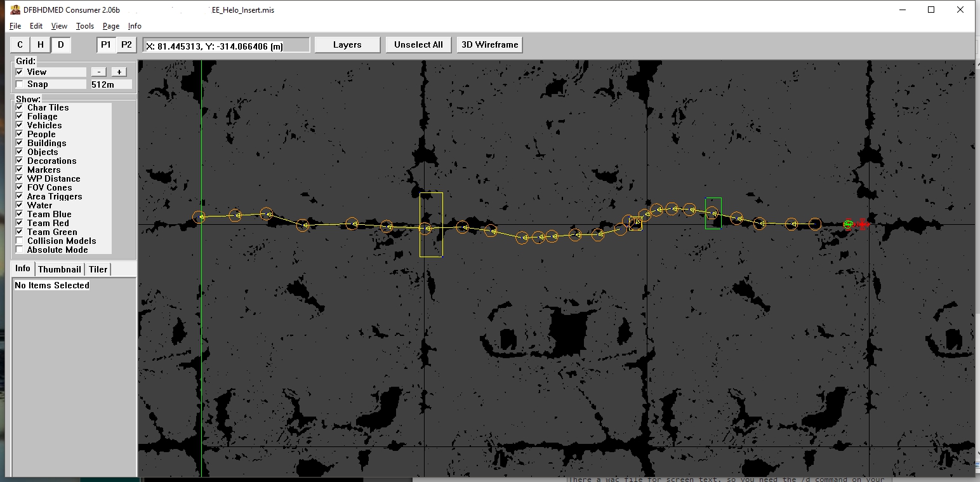This screenshot has height=482, width=980.
Task: Toggle Foliage visibility
Action: click(x=19, y=116)
